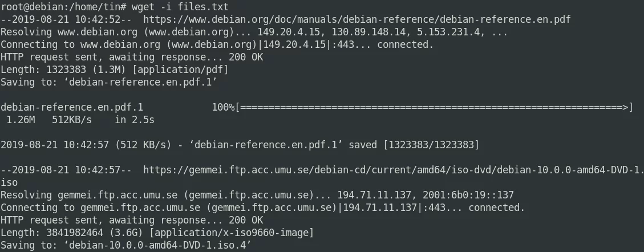Click the debian-reference.en.pdf URL

click(357, 19)
